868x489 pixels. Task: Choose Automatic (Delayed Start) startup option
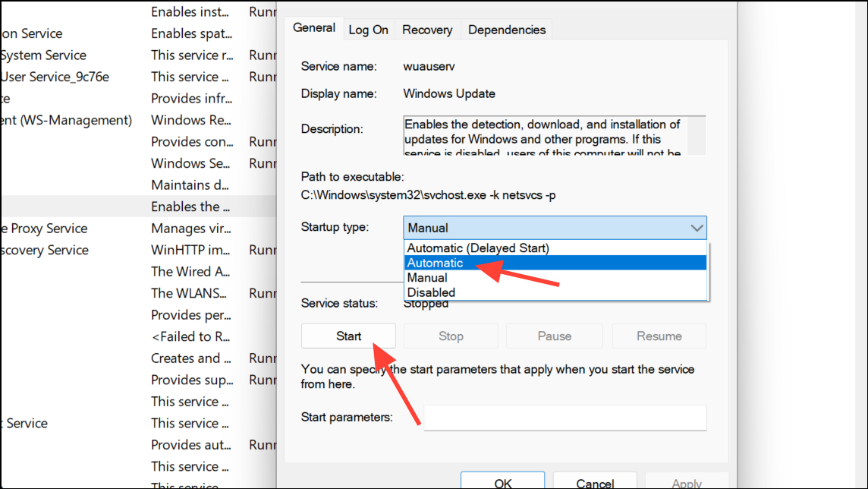coord(555,248)
